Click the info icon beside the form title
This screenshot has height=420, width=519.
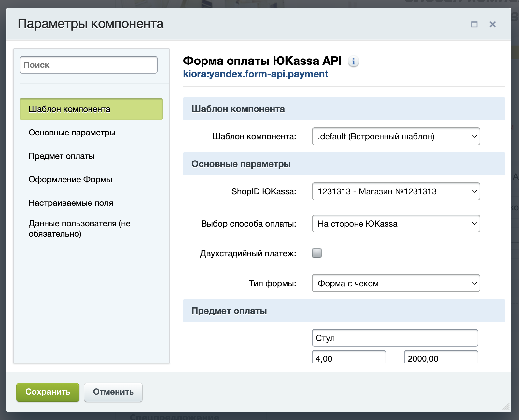click(x=353, y=61)
